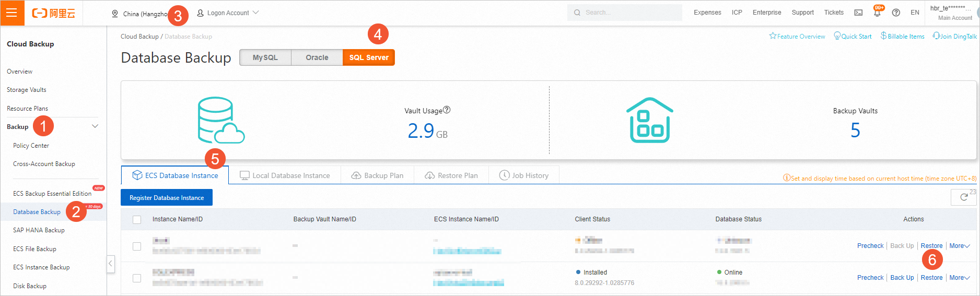Screen dimensions: 980x296
Task: Open the ECS Database Instance tab
Action: (175, 175)
